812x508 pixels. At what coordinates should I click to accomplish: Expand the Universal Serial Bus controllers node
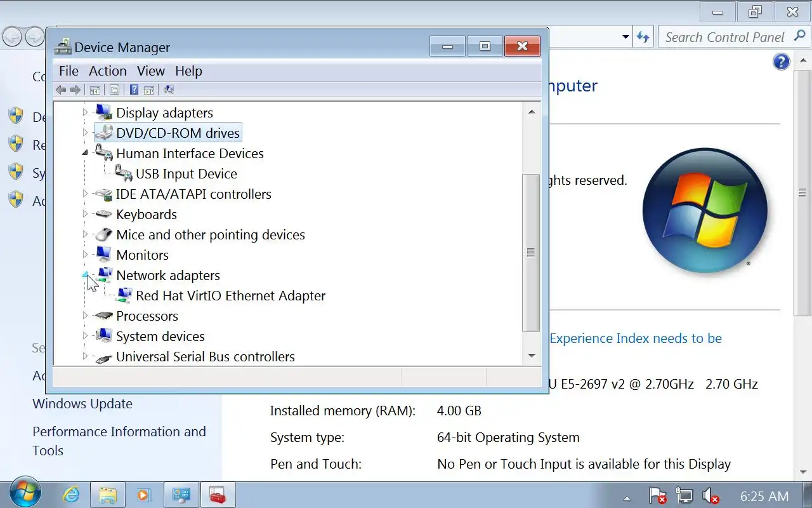pos(85,356)
